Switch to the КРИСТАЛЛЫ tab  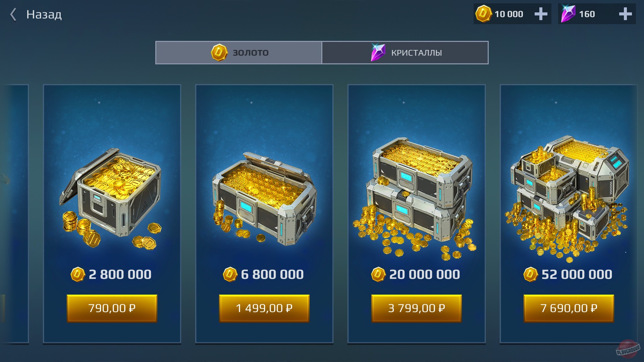coord(405,53)
